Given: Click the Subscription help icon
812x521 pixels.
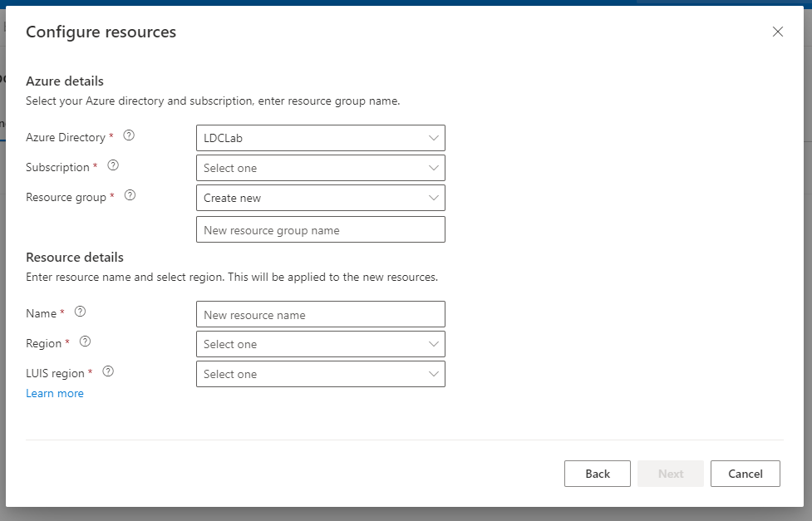Looking at the screenshot, I should (x=112, y=165).
